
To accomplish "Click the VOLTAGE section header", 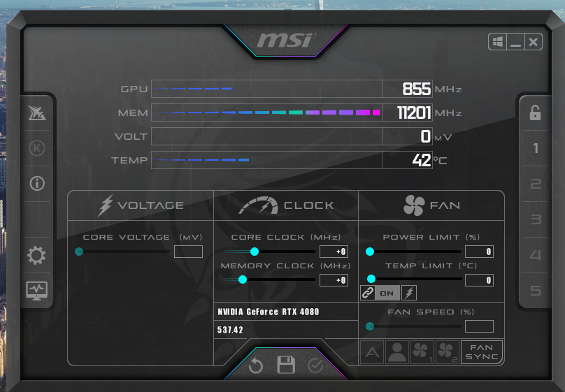I will click(141, 205).
